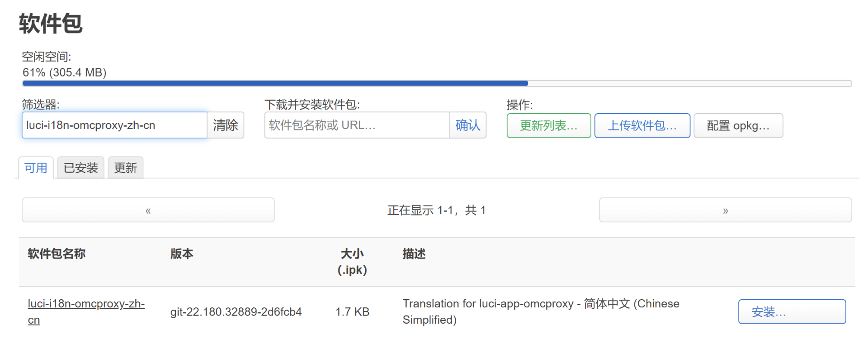Focus the 软件包名称或 URL input box
868x349 pixels.
tap(357, 125)
